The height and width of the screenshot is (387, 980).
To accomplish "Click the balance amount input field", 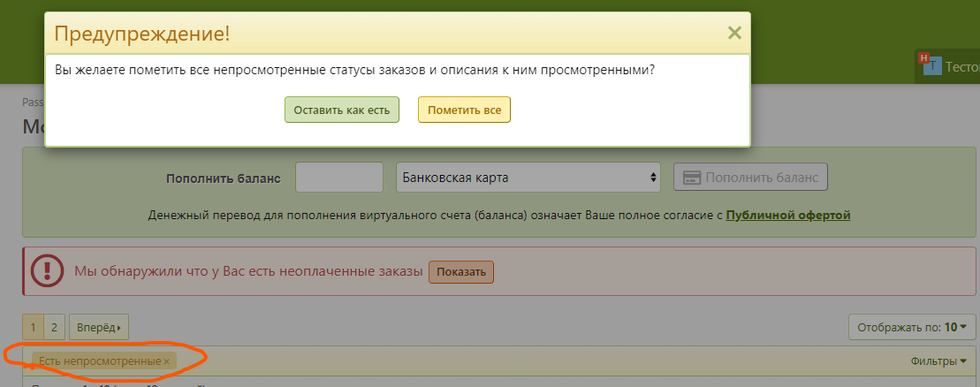I will click(x=338, y=178).
